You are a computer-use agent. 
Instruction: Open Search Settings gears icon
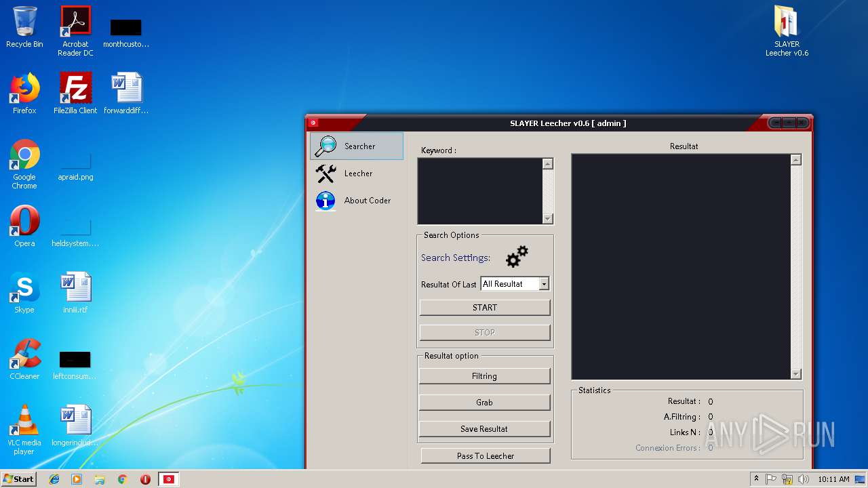pos(517,257)
